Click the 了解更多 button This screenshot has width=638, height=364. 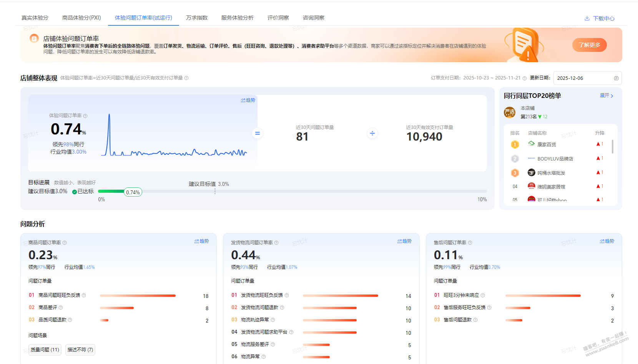coord(589,45)
